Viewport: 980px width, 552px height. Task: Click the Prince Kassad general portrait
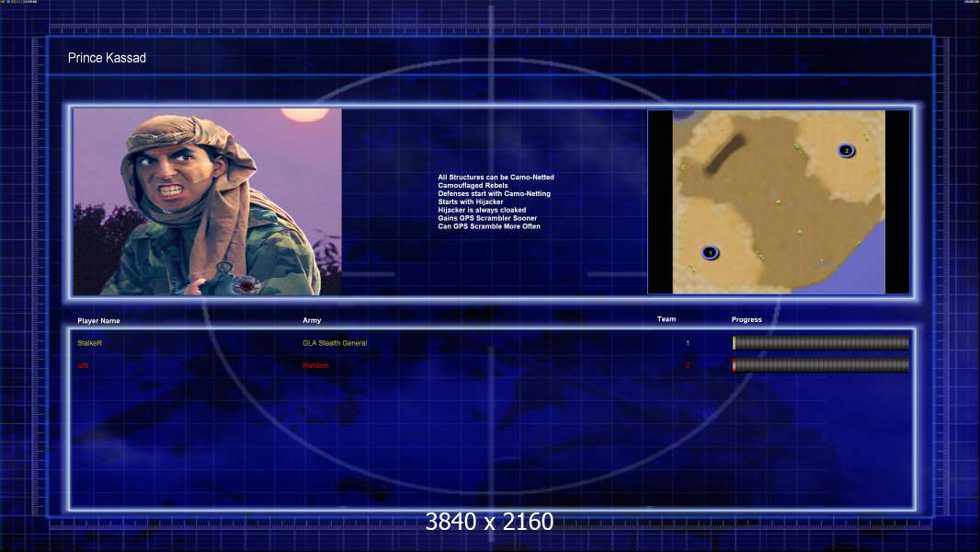click(x=208, y=201)
